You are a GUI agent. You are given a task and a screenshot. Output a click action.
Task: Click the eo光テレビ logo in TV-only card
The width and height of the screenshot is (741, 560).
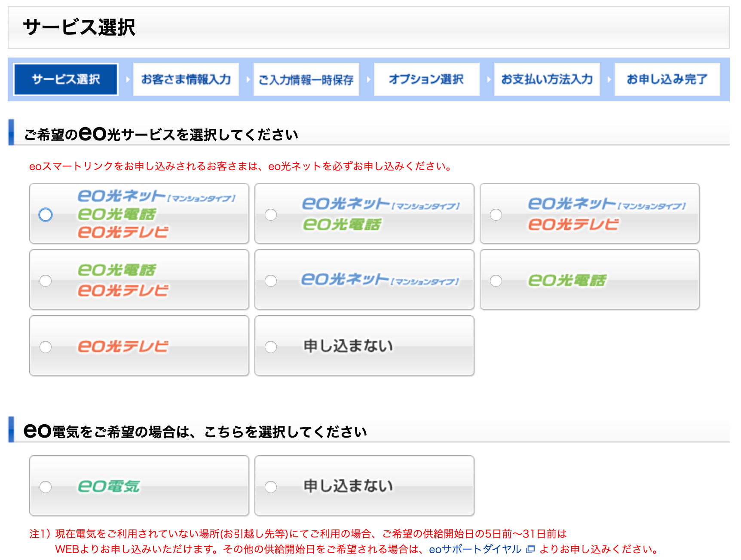[x=123, y=346]
